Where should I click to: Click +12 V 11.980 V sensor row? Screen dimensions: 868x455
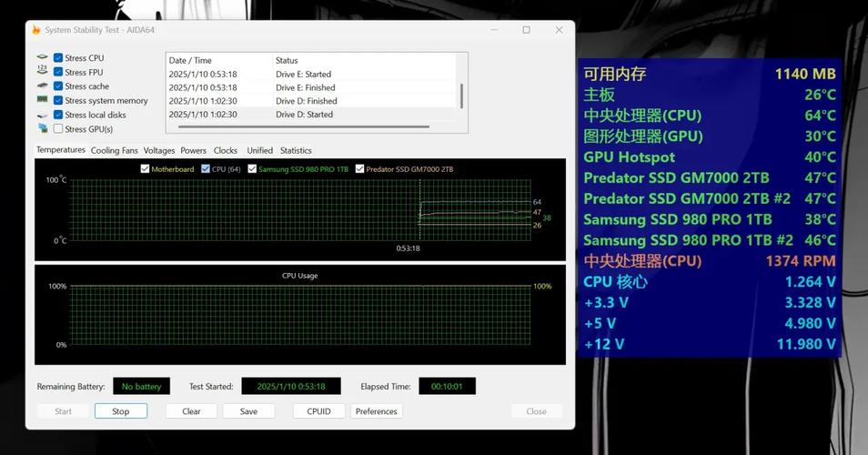click(709, 344)
